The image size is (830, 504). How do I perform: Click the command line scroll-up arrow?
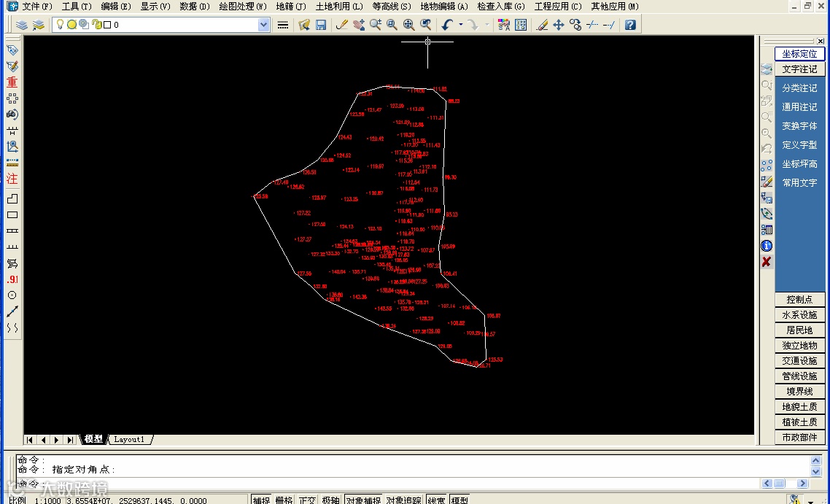[x=815, y=460]
